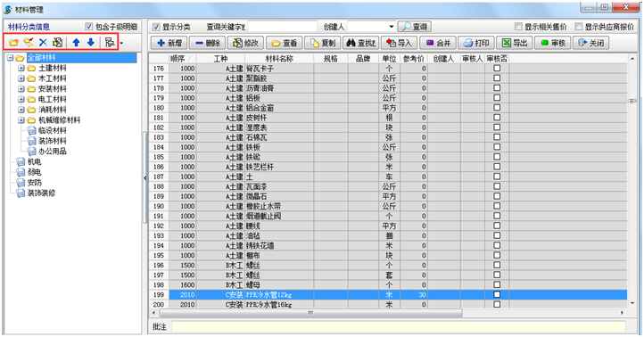Image resolution: width=644 pixels, height=337 pixels.
Task: Click the 材料管理 window title icon
Action: [x=8, y=9]
